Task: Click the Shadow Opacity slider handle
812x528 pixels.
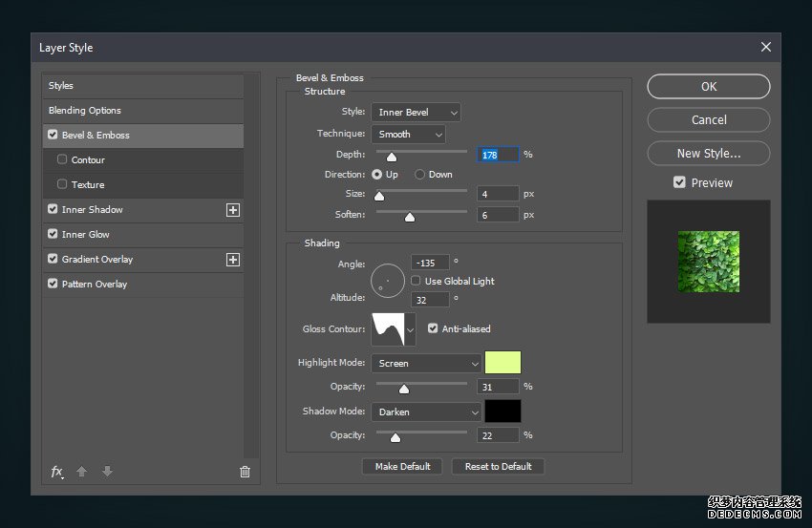Action: coord(395,438)
